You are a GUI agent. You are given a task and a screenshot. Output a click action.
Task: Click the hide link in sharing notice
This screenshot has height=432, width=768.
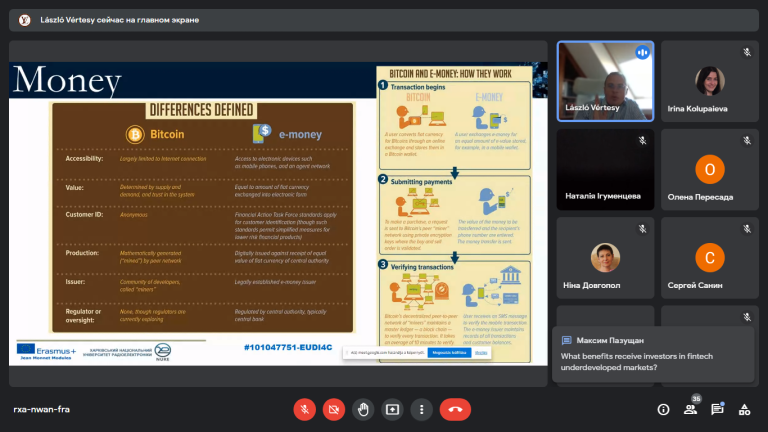[x=481, y=353]
